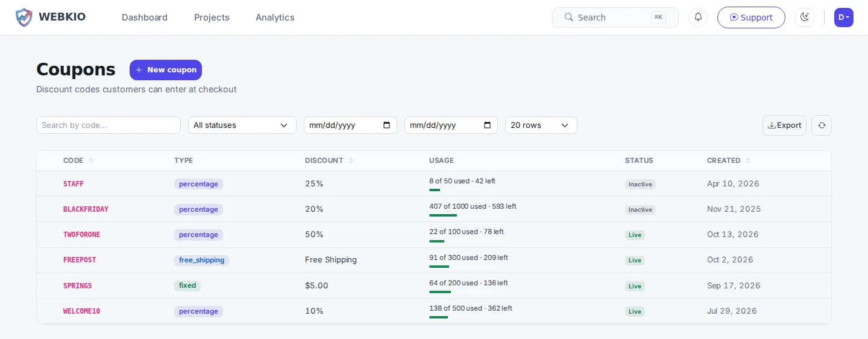Click the Inactive status in STAFF row

[640, 185]
